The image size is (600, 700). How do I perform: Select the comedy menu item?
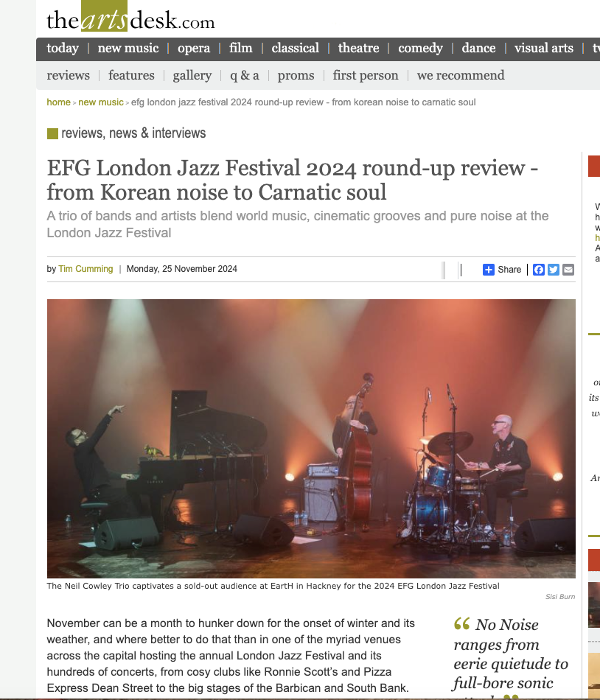click(420, 48)
